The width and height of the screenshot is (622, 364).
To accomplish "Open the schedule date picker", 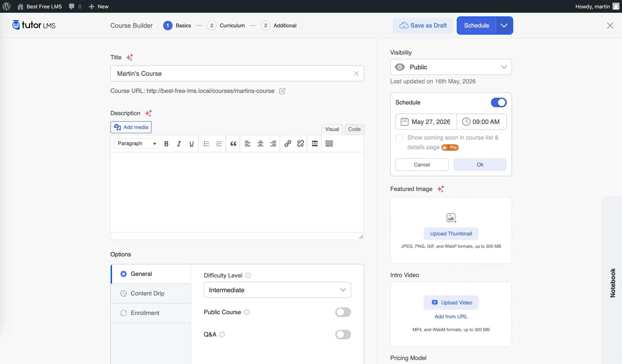I will click(426, 122).
